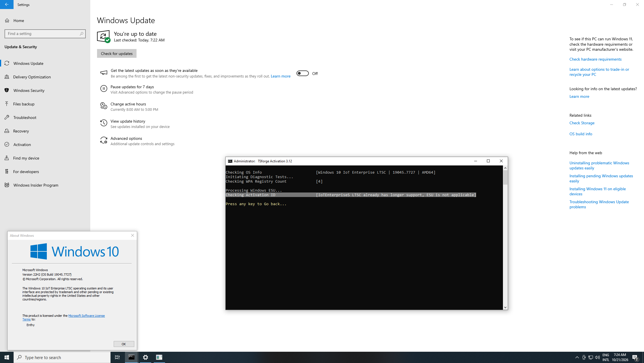This screenshot has height=363, width=644.
Task: Click the View update history icon
Action: click(x=104, y=123)
